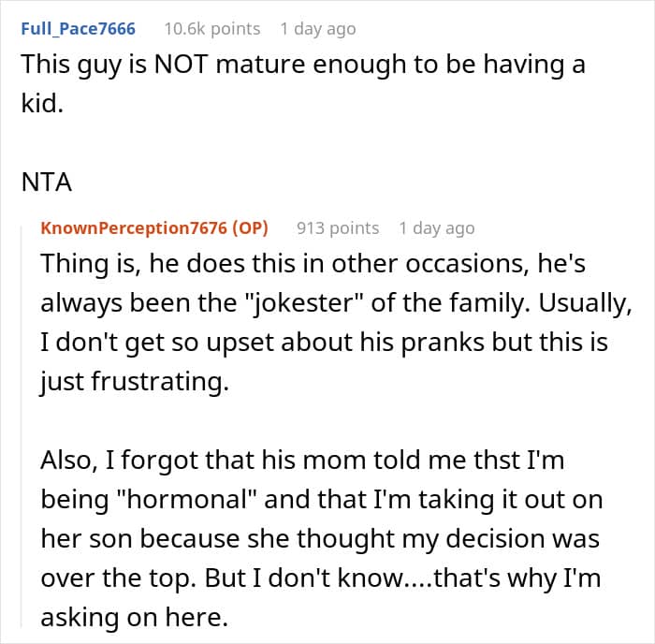Click OP reply's "1 day ago" timestamp
The image size is (655, 644).
pyautogui.click(x=436, y=227)
